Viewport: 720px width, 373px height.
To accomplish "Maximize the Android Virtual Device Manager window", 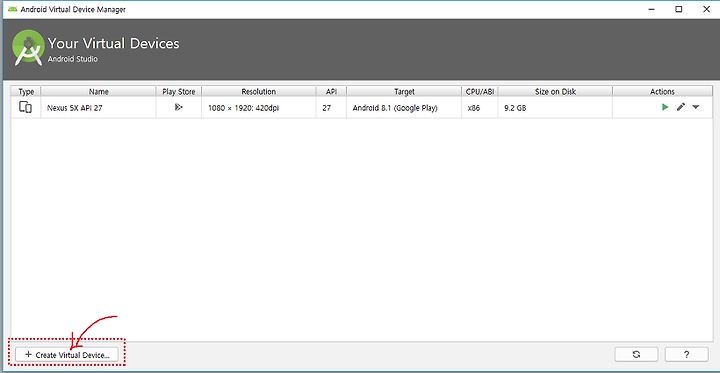I will pos(679,9).
